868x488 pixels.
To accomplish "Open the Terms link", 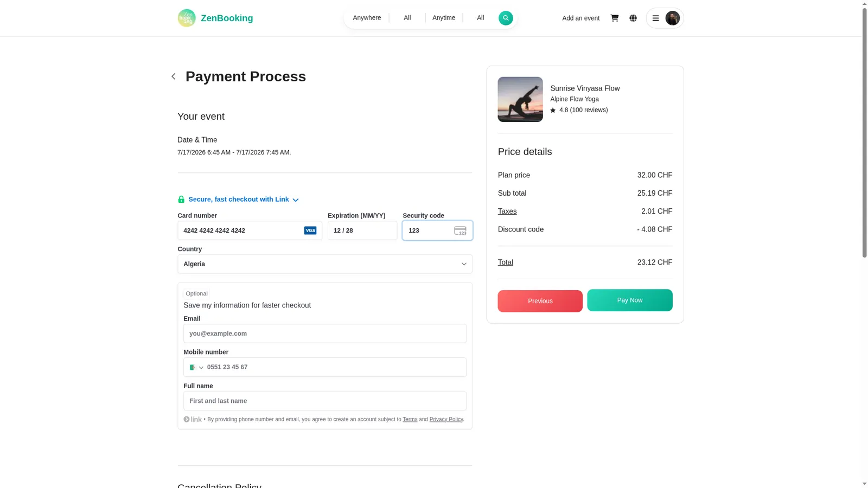I will [410, 419].
